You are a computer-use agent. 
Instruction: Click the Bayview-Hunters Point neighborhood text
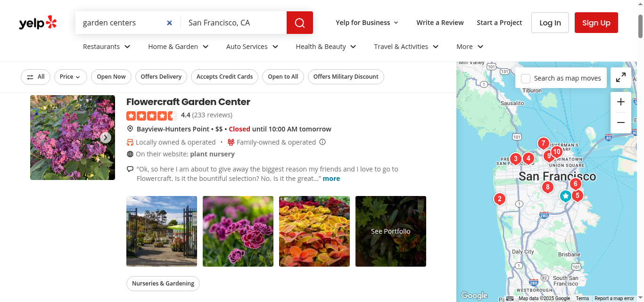[x=173, y=129]
